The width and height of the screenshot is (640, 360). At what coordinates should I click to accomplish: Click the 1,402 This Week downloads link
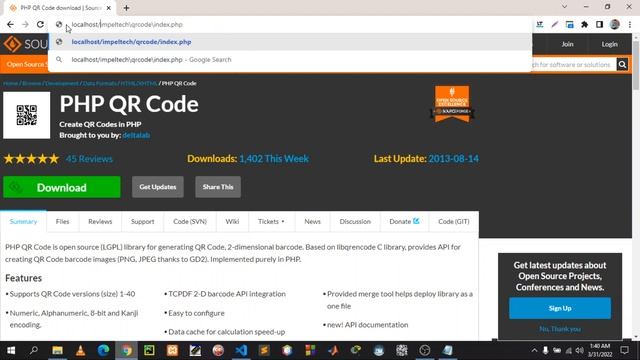(274, 159)
